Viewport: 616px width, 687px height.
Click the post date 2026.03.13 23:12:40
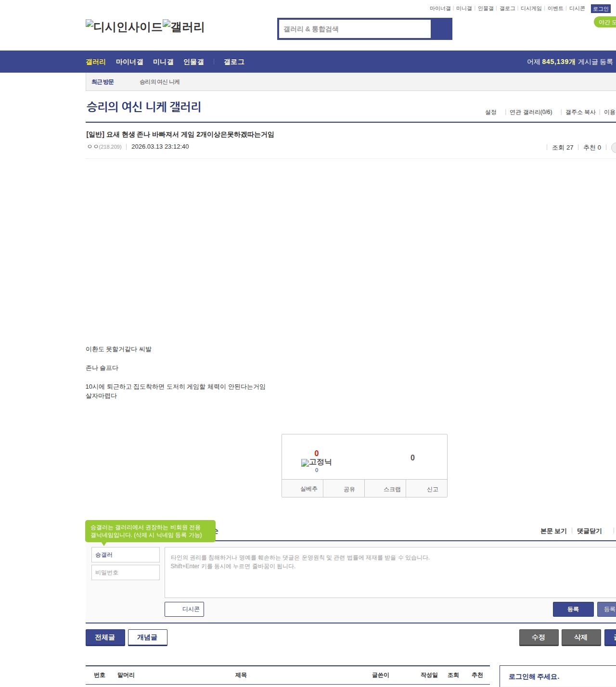pyautogui.click(x=160, y=147)
